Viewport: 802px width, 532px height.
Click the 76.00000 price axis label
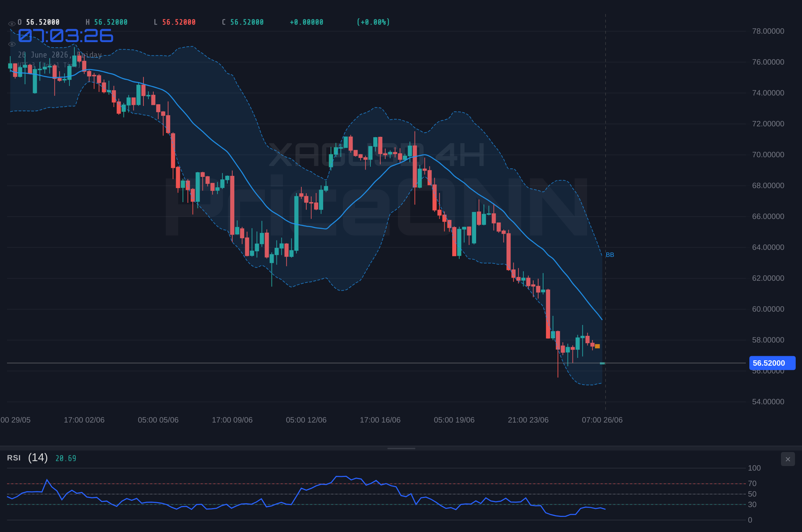768,62
